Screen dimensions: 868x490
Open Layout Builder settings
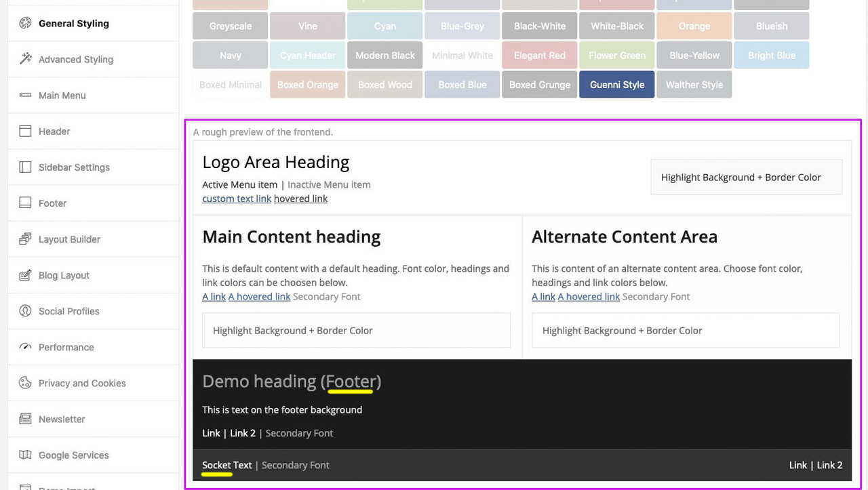coord(94,239)
